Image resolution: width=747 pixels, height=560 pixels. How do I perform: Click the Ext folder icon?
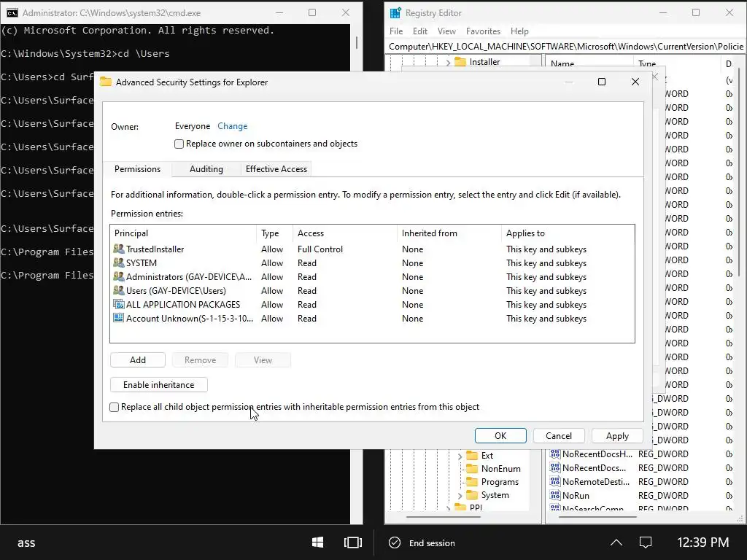click(472, 455)
